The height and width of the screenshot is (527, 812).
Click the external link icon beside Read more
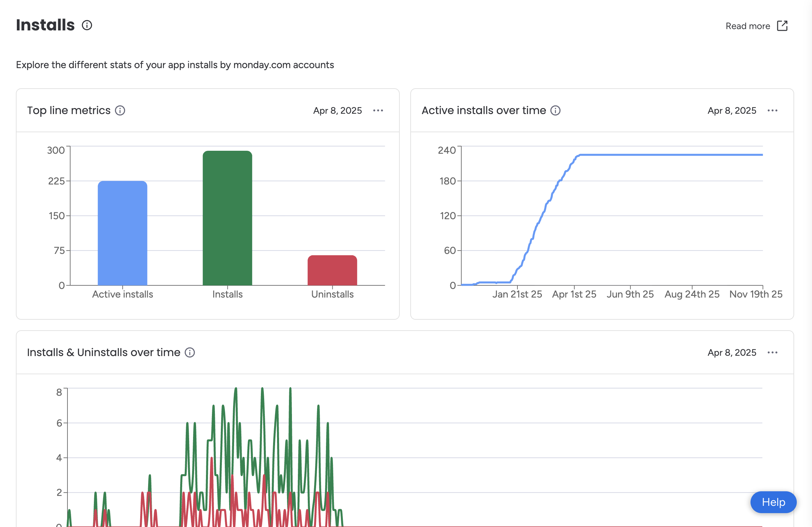point(782,26)
